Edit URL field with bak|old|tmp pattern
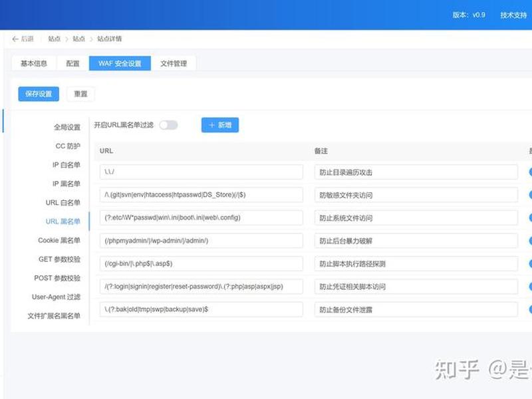The image size is (532, 399). click(201, 309)
